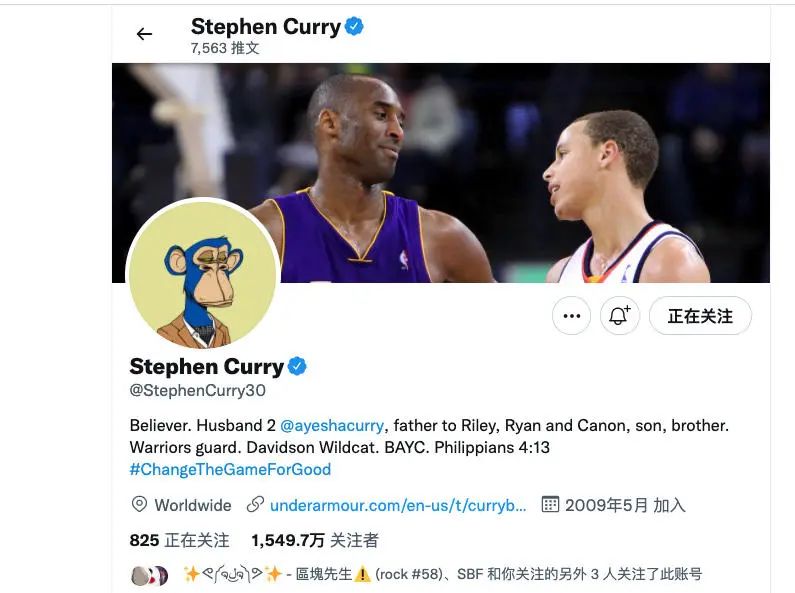
Task: Open the Kobe and Curry banner image
Action: [x=441, y=173]
